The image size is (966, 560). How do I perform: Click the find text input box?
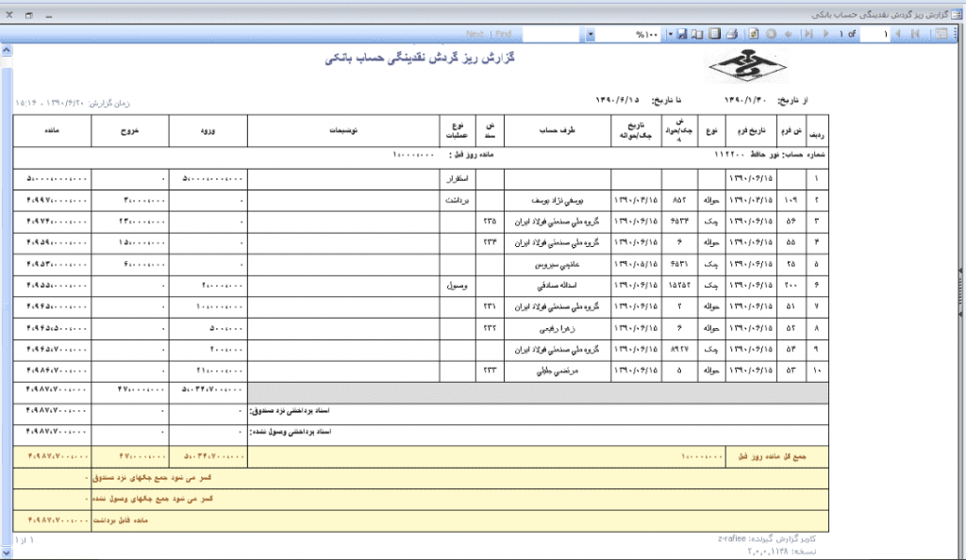tap(551, 34)
